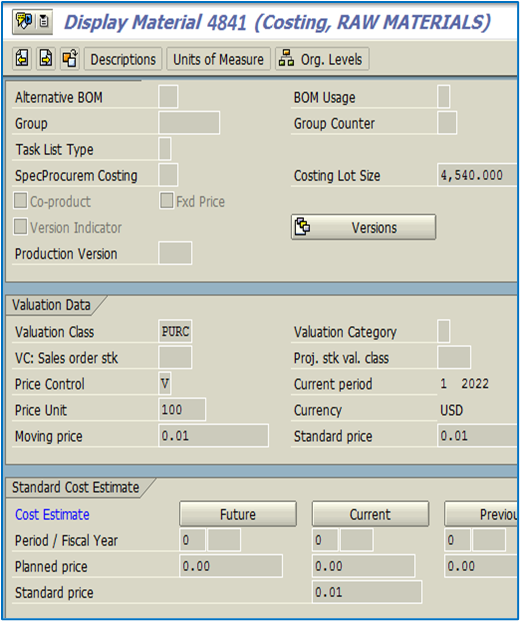Click Previous Period field showing 0
520x621 pixels.
(x=457, y=540)
